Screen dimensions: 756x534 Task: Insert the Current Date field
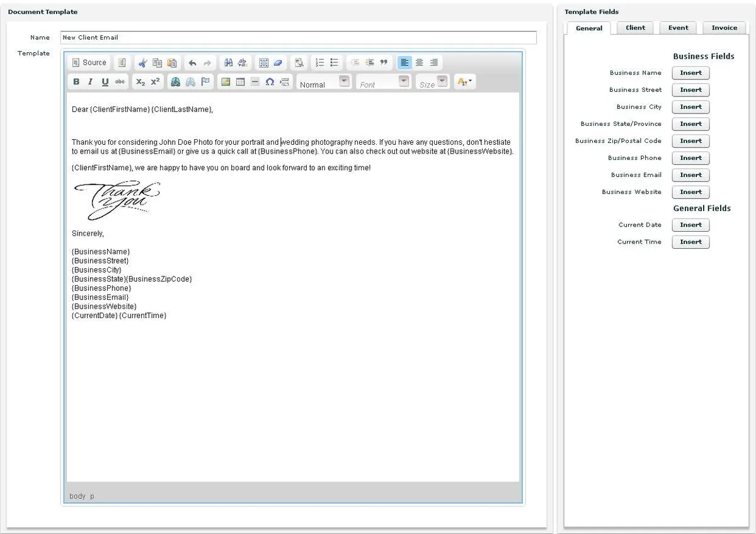[690, 225]
